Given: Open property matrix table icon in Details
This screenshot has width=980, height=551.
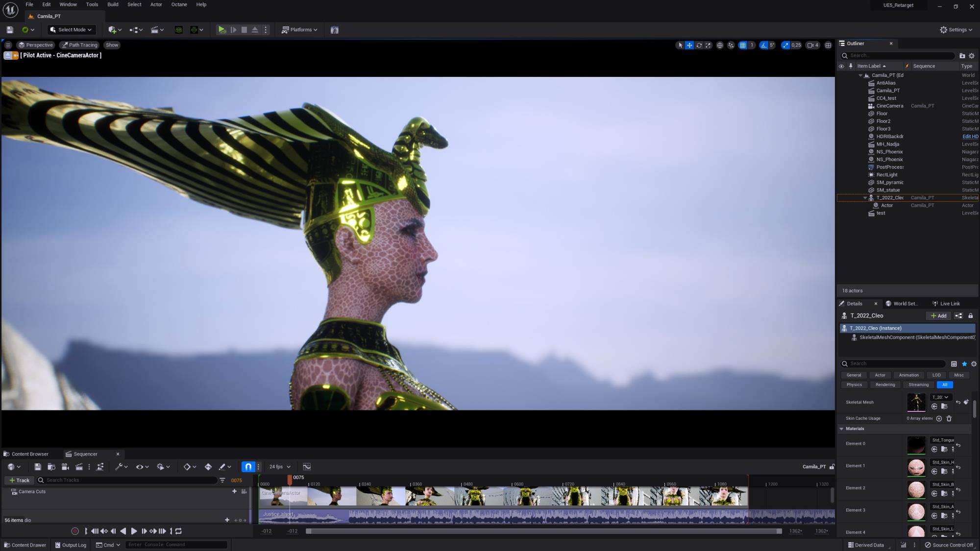Looking at the screenshot, I should [954, 363].
